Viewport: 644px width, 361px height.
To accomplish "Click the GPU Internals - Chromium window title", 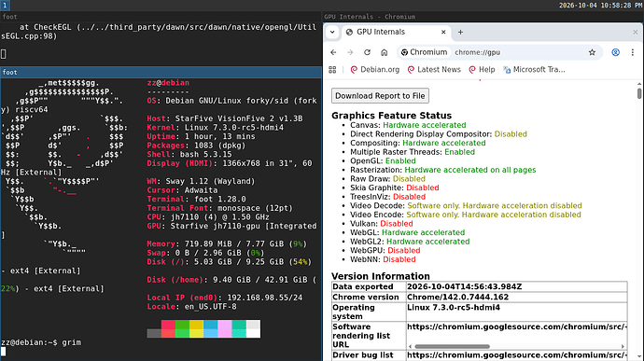I will [370, 17].
